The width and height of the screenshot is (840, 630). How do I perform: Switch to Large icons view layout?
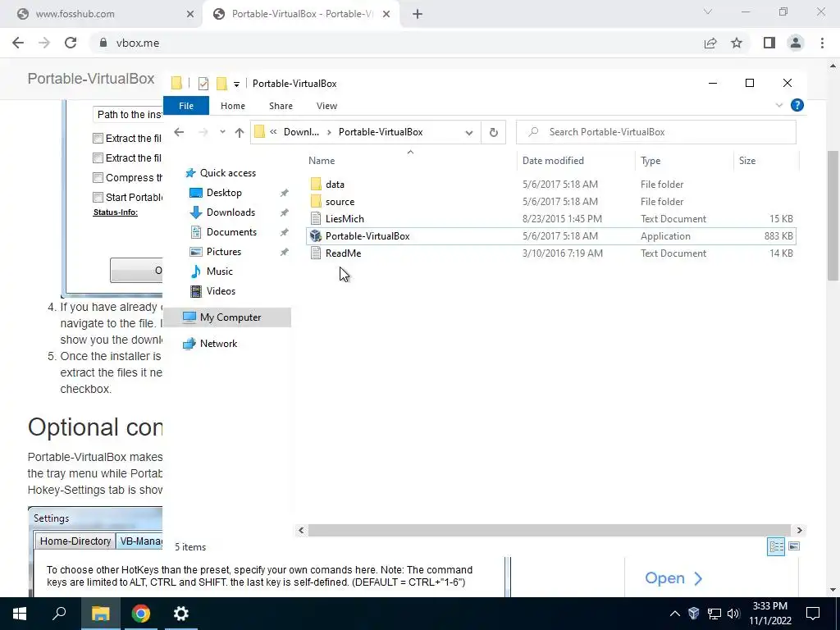[x=794, y=546]
